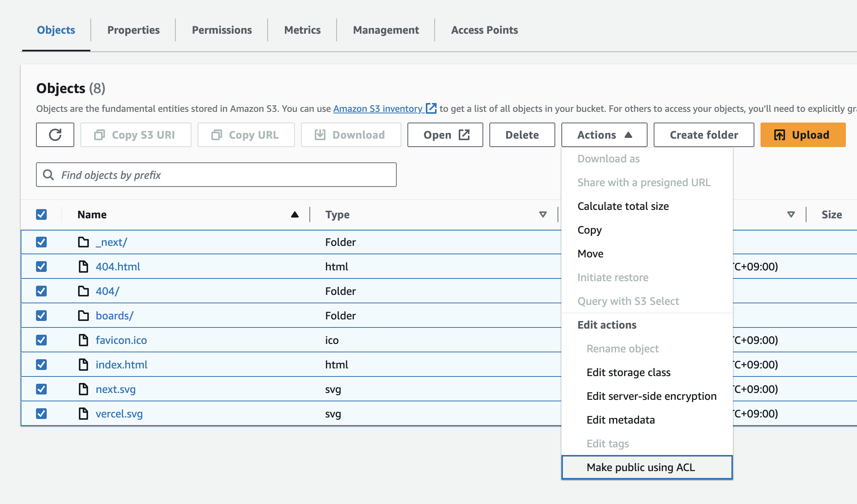Click the Type column sort arrow

pyautogui.click(x=543, y=214)
